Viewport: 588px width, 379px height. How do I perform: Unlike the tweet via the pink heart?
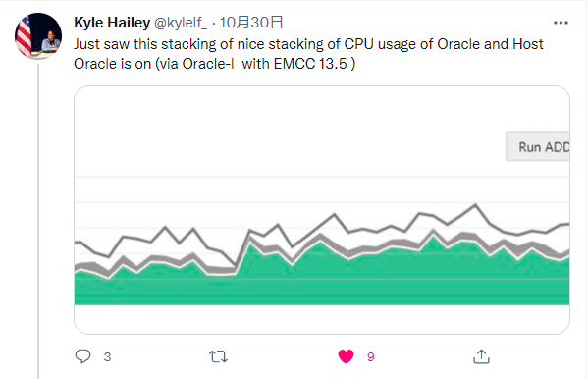[346, 356]
